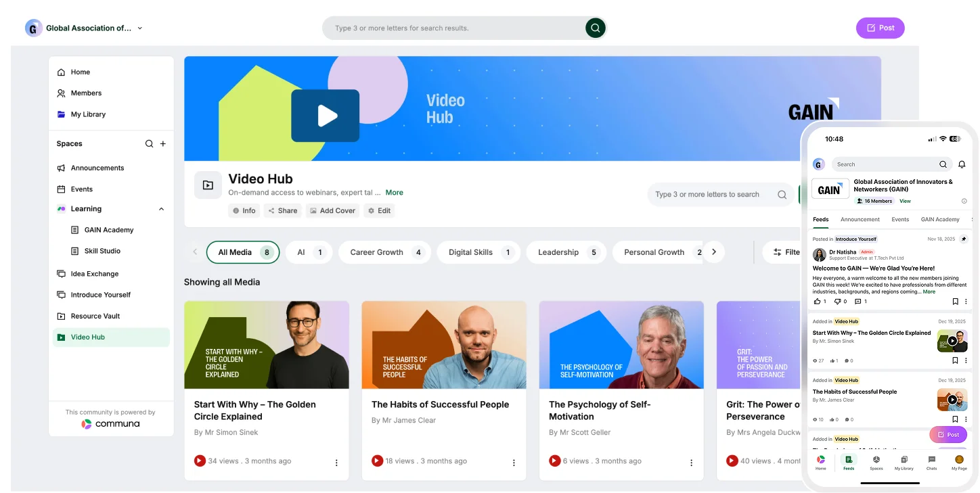
Task: Bookmark phone's Start With Why post
Action: pyautogui.click(x=955, y=360)
